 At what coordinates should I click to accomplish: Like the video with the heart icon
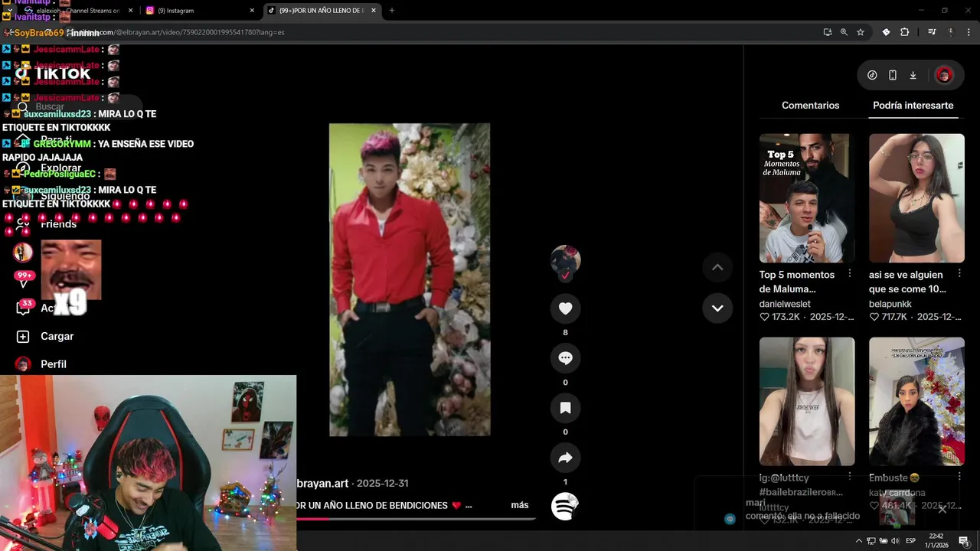(565, 308)
